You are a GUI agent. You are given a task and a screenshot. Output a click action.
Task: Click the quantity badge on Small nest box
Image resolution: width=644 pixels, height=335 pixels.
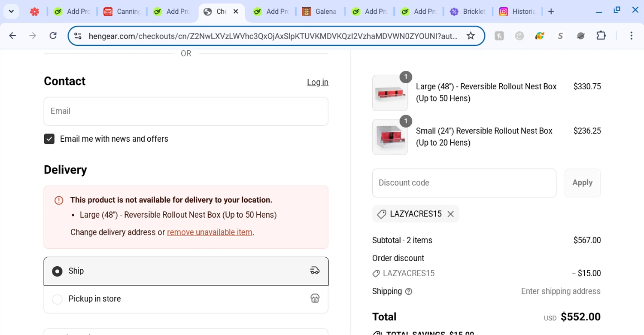(406, 121)
